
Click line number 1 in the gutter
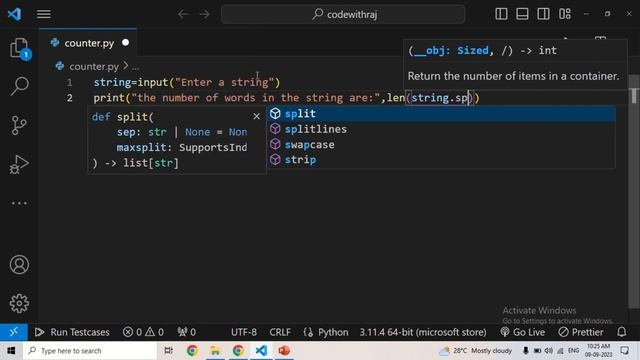point(69,82)
